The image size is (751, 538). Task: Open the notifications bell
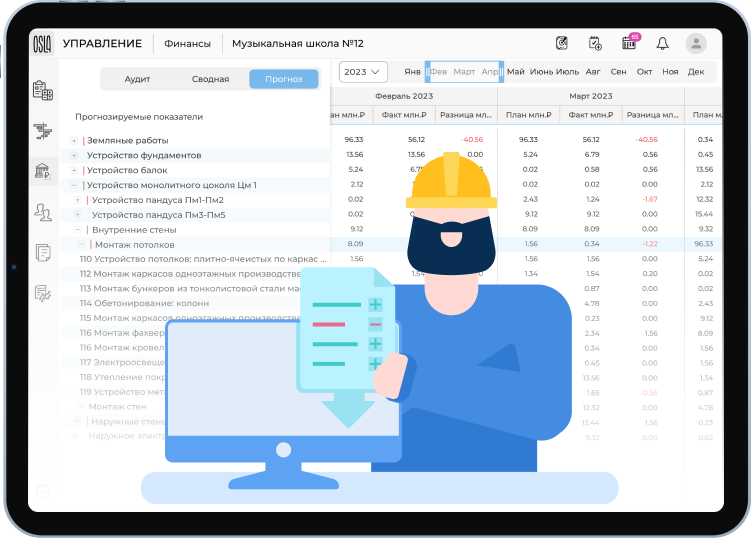[662, 44]
